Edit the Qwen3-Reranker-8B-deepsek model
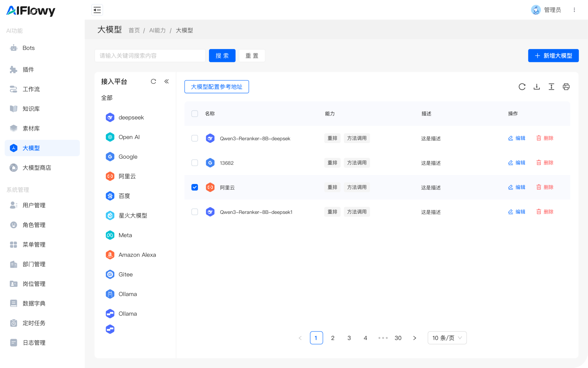The width and height of the screenshot is (588, 368). (517, 138)
